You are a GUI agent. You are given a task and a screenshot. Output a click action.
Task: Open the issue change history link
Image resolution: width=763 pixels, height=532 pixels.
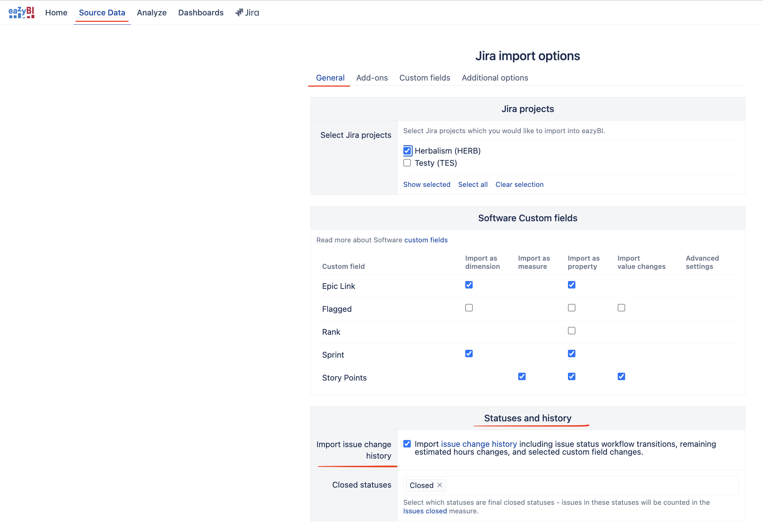click(x=479, y=444)
